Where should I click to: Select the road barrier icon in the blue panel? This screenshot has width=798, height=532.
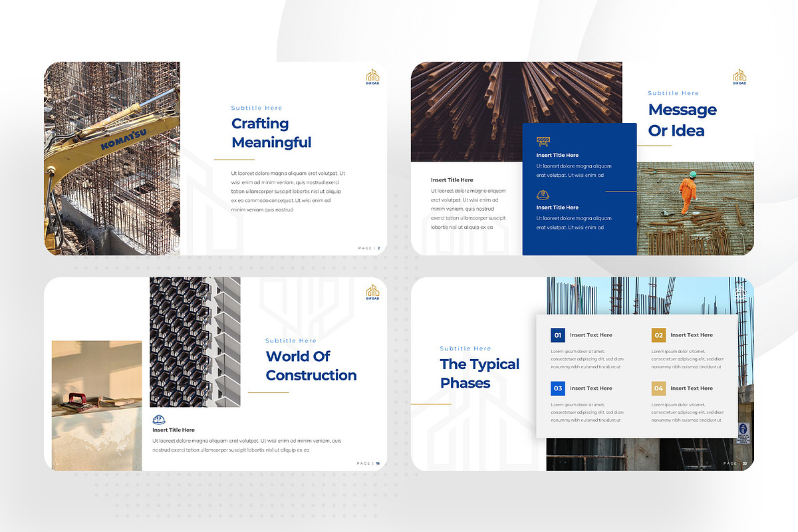pyautogui.click(x=544, y=141)
